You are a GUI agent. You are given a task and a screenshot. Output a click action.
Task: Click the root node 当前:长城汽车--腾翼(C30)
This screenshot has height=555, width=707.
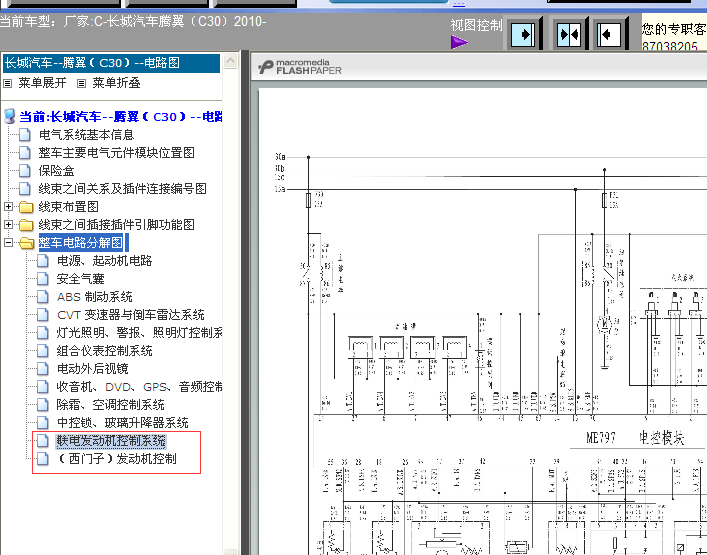pyautogui.click(x=121, y=117)
